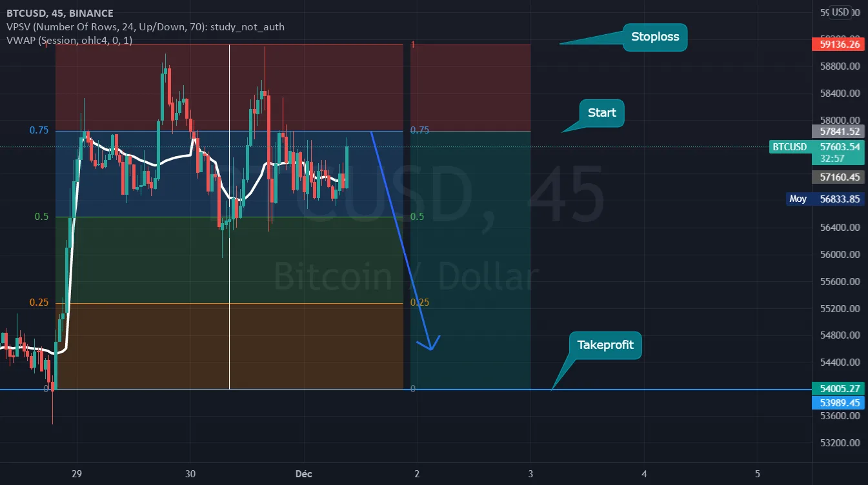Click the grey 57841.52 price label

pyautogui.click(x=837, y=131)
